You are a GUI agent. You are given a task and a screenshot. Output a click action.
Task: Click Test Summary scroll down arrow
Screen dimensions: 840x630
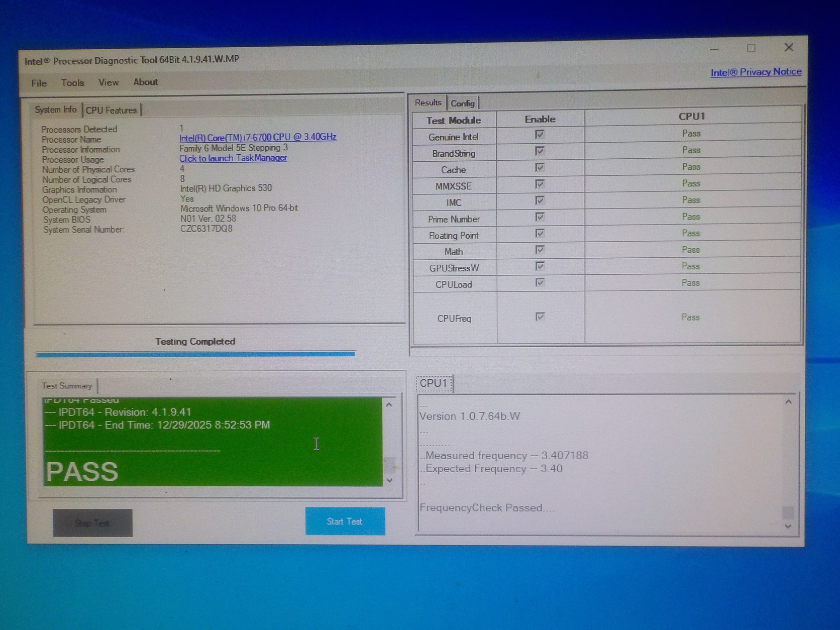pos(389,480)
